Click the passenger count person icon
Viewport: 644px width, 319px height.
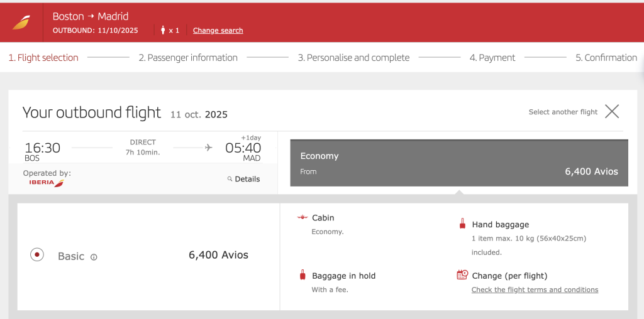[163, 30]
